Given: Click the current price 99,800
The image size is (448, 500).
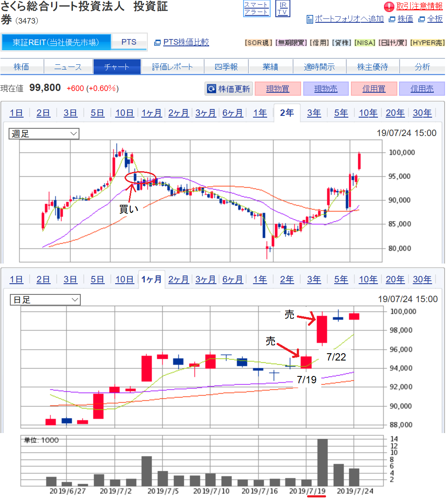Looking at the screenshot, I should 45,88.
